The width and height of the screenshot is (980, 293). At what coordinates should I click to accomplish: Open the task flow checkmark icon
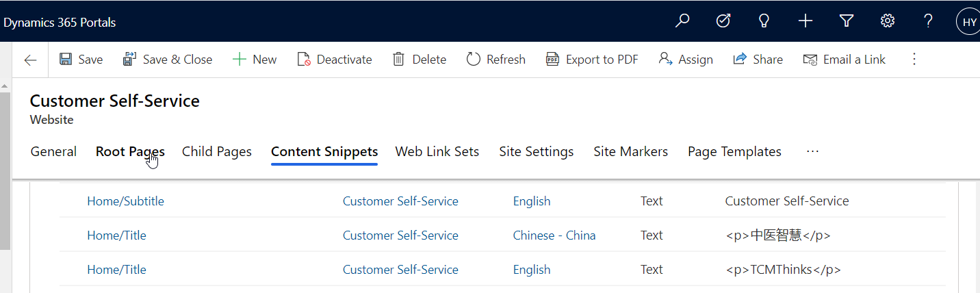[x=723, y=21]
